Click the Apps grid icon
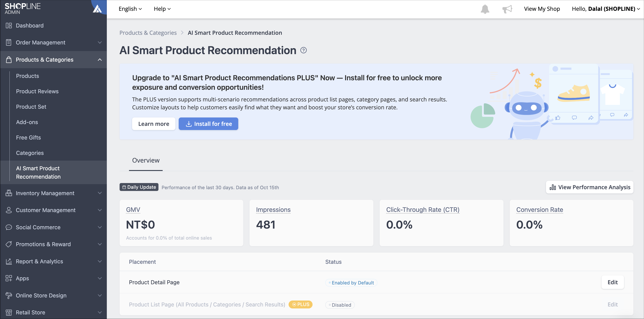Screen dimensions: 644x319 point(9,279)
